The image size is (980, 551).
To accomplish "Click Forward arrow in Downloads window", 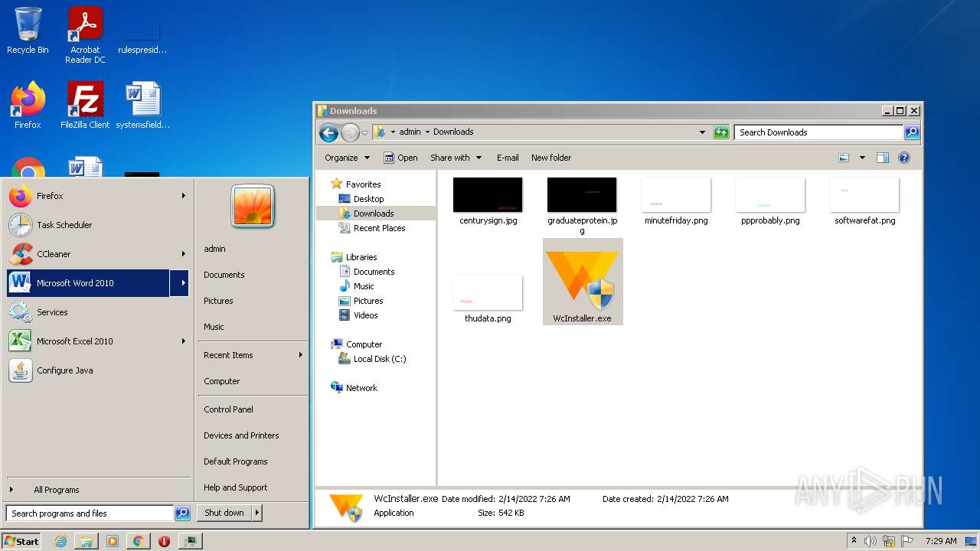I will click(350, 132).
